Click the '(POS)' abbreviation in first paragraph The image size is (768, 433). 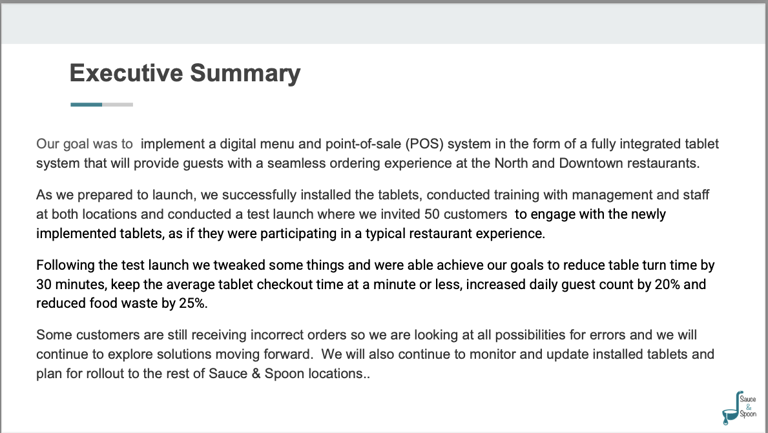tap(424, 144)
